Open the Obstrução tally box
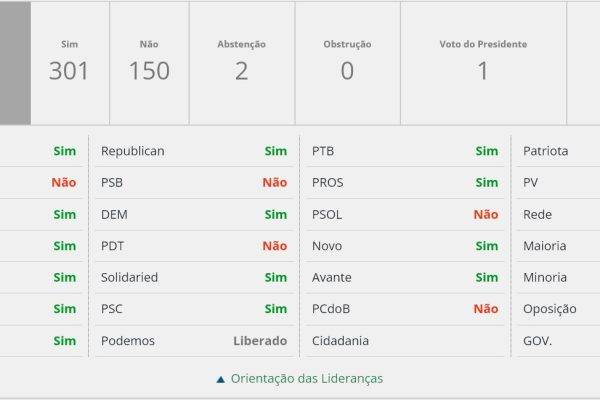Screen dimensions: 600x400 click(347, 63)
